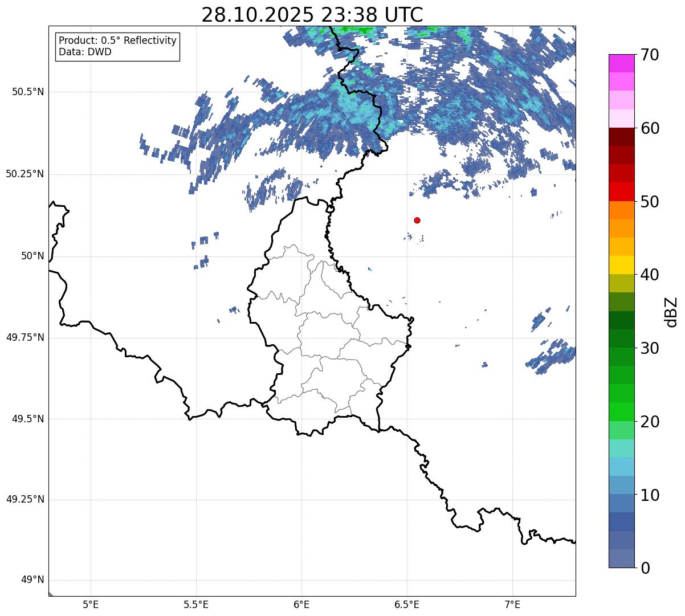Viewport: 685px width, 616px height.
Task: Pick the olive swatch just below 40
Action: point(621,283)
